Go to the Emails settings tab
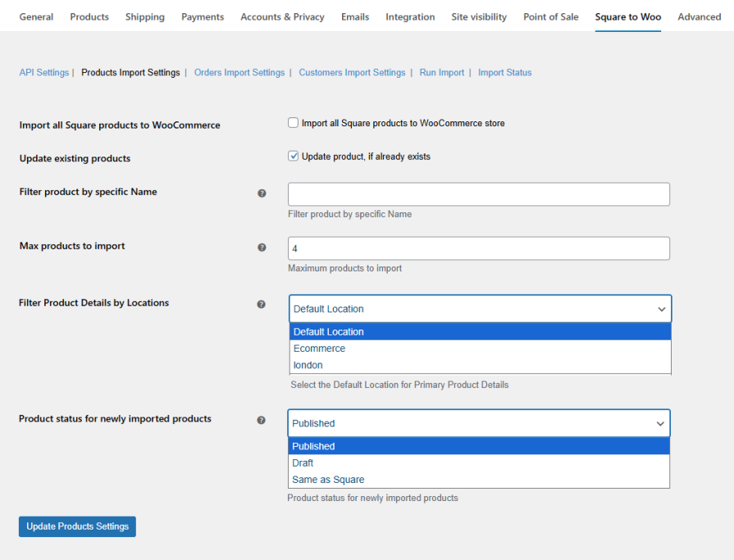Image resolution: width=734 pixels, height=560 pixels. (x=354, y=16)
